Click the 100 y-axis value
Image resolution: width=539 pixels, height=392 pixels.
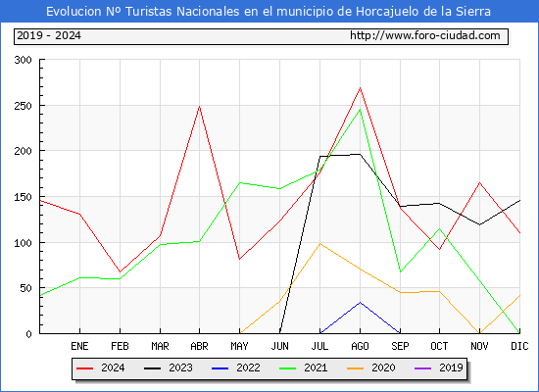point(24,243)
